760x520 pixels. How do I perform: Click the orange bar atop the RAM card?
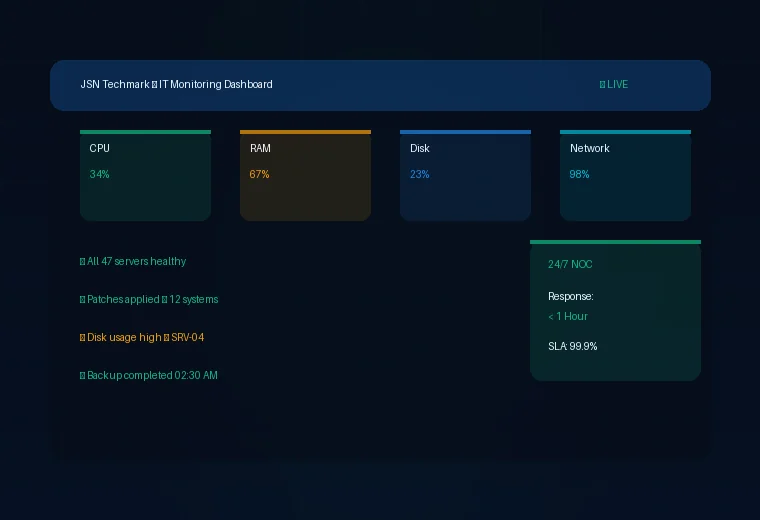coord(305,131)
